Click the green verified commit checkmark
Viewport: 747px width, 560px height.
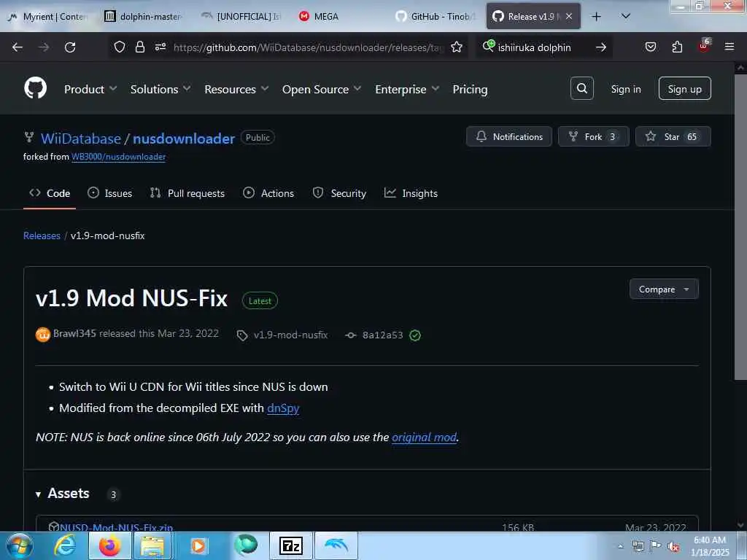[415, 335]
